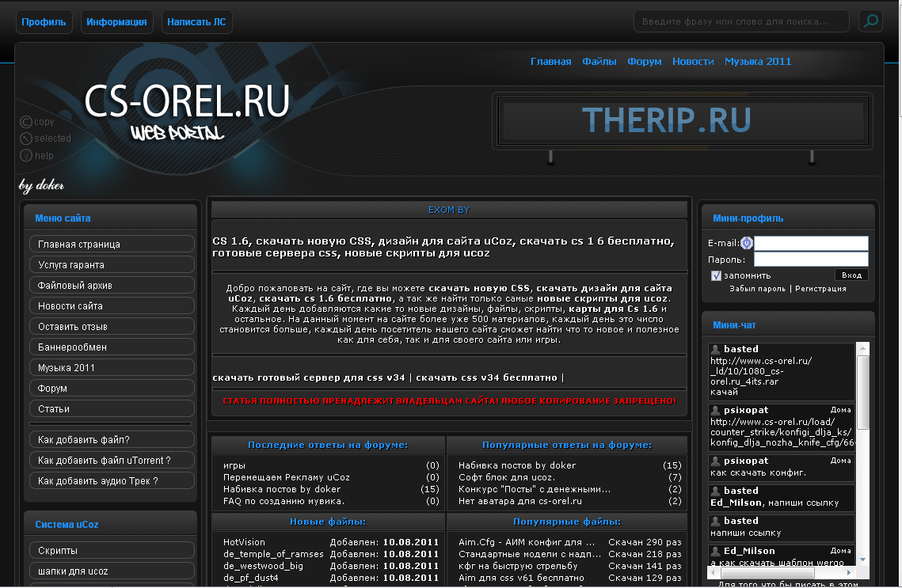Open Музыка 2011 in top navigation
The height and width of the screenshot is (588, 902).
point(758,62)
